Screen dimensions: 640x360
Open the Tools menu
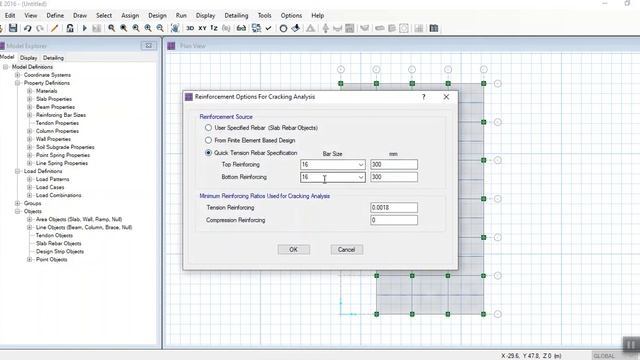tap(264, 16)
